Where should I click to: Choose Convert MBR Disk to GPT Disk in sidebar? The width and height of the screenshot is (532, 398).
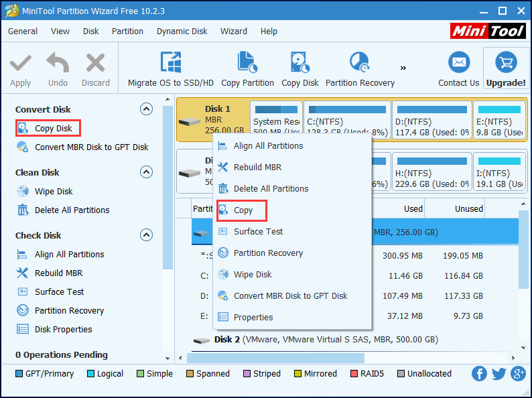(x=82, y=147)
